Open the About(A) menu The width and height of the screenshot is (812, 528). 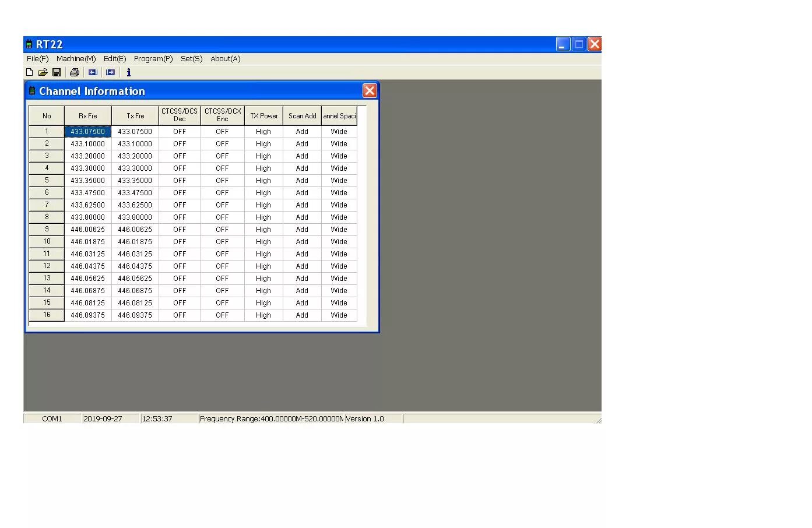[x=226, y=59]
